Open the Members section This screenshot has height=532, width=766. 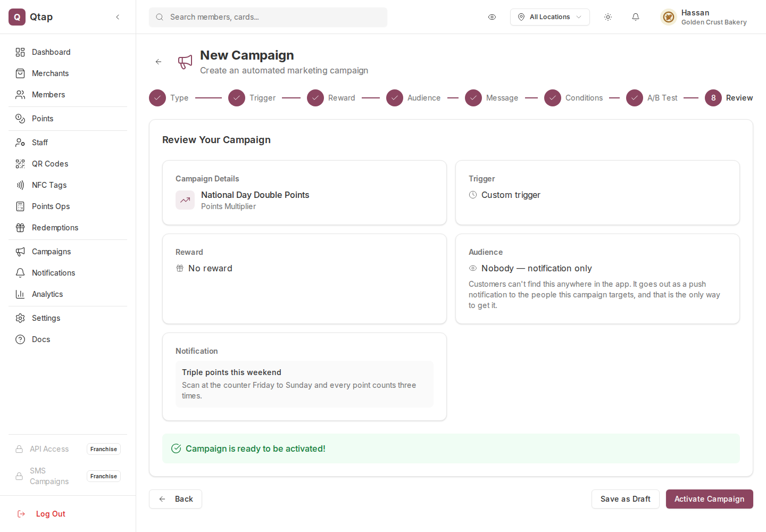pos(68,95)
